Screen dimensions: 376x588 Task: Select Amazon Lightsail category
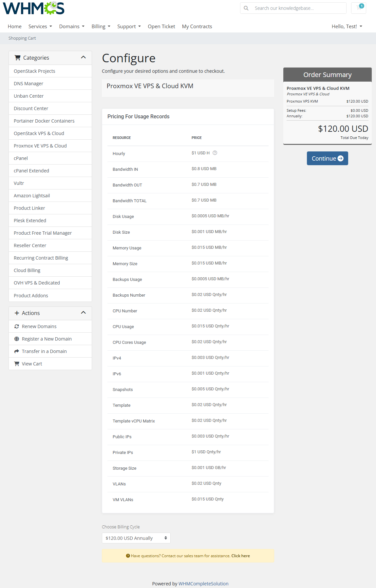[x=50, y=196]
